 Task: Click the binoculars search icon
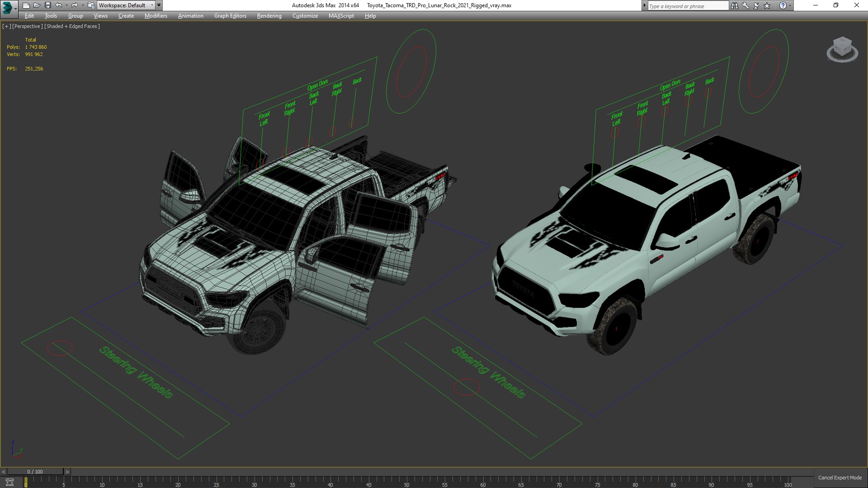pos(735,5)
